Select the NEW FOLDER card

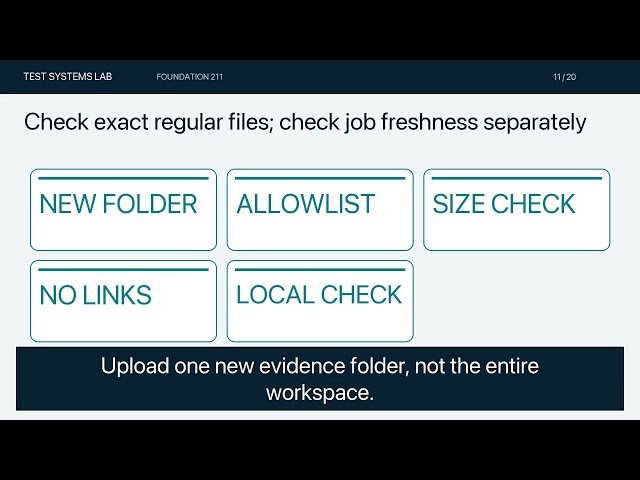point(123,209)
